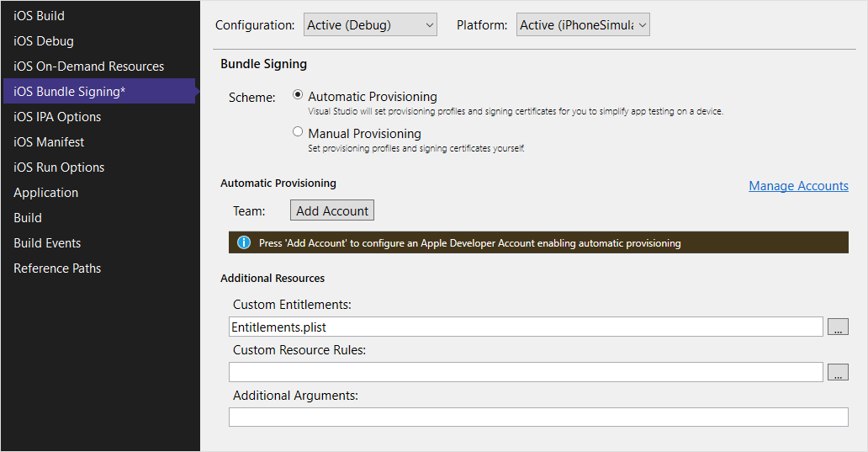Go to iOS IPA Options
Viewport: 868px width, 452px height.
(57, 117)
